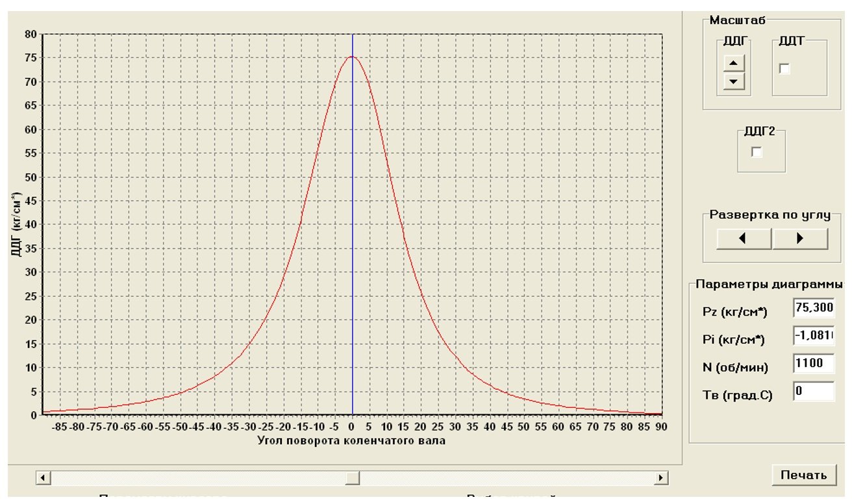852x504 pixels.
Task: Shift angle sweep right with arrow button
Action: pos(800,238)
